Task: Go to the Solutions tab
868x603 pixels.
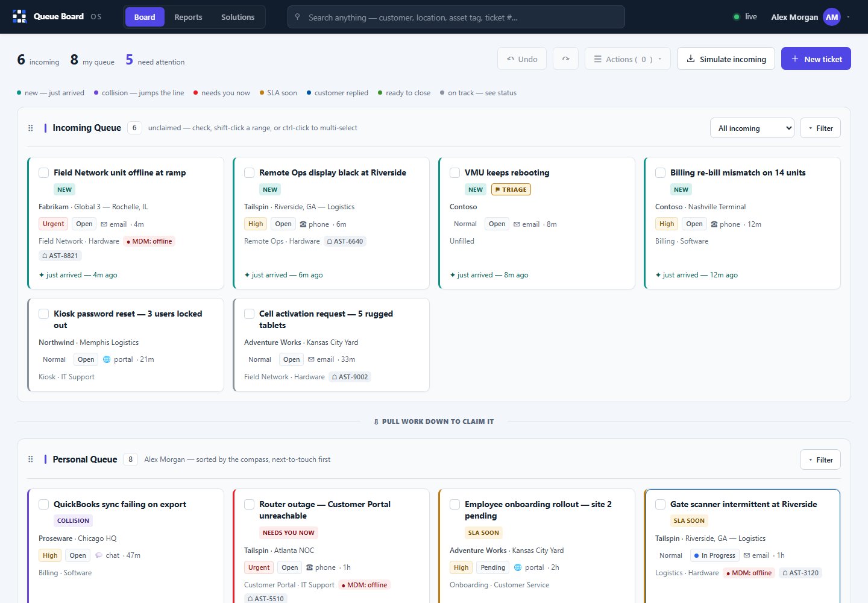Action: click(237, 17)
